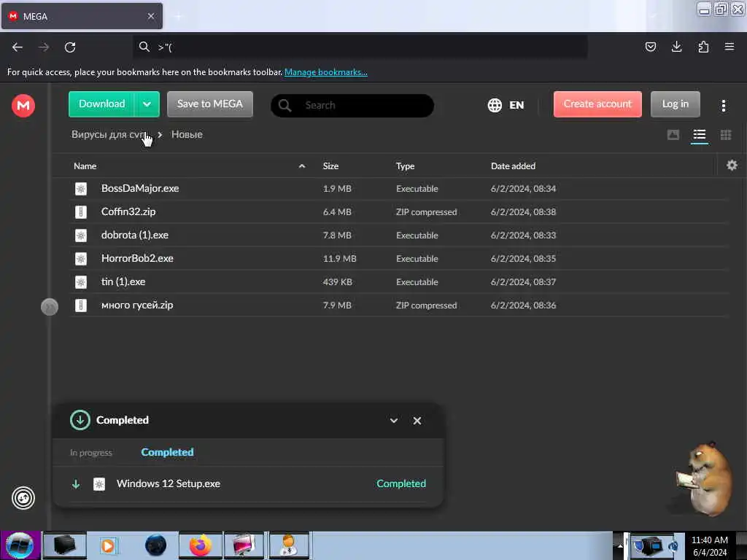Click the MEGA logo in sidebar
This screenshot has width=747, height=560.
[23, 105]
